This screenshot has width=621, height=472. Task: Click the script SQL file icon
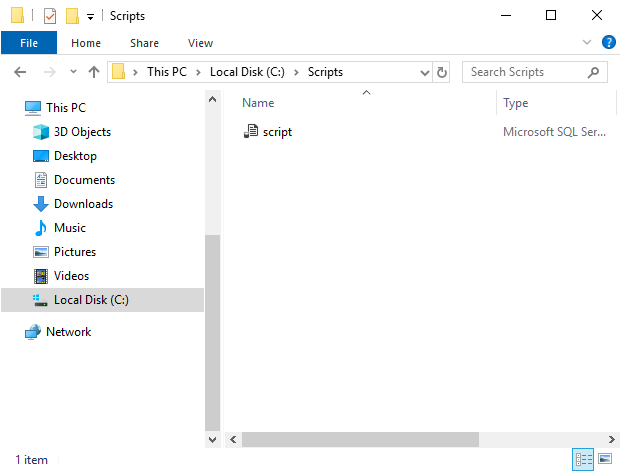(x=251, y=131)
